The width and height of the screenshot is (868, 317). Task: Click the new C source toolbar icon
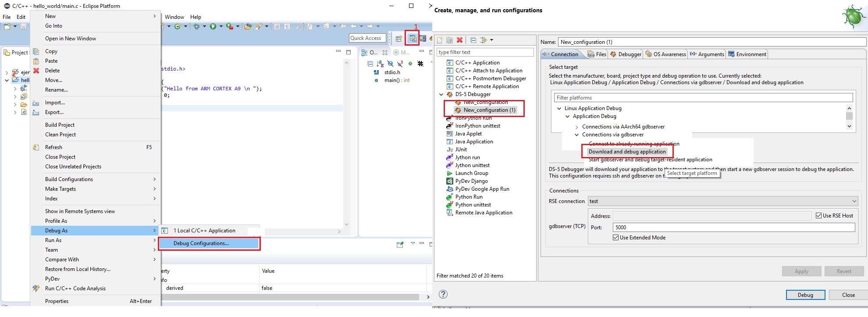click(x=178, y=26)
